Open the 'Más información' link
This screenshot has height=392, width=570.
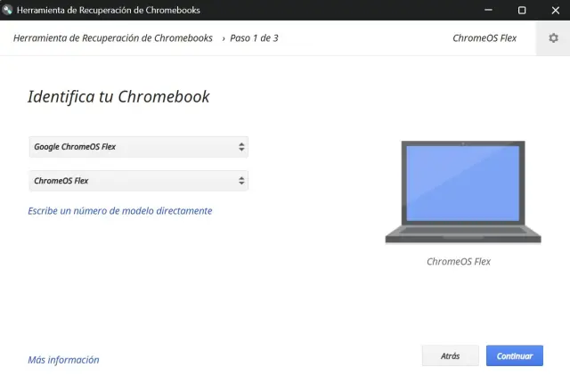coord(63,360)
